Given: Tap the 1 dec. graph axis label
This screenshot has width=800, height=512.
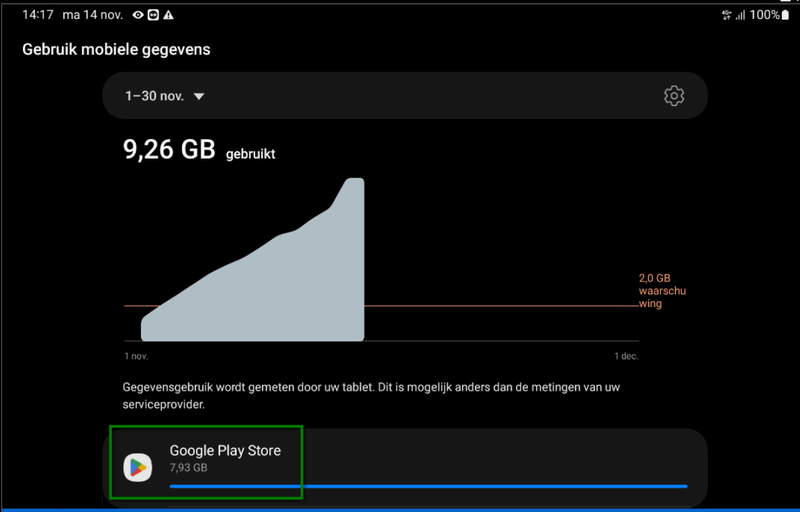Looking at the screenshot, I should point(626,356).
